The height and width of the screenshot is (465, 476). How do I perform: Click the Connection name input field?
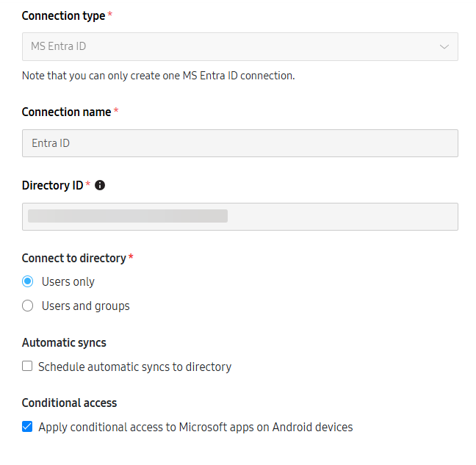tap(239, 143)
